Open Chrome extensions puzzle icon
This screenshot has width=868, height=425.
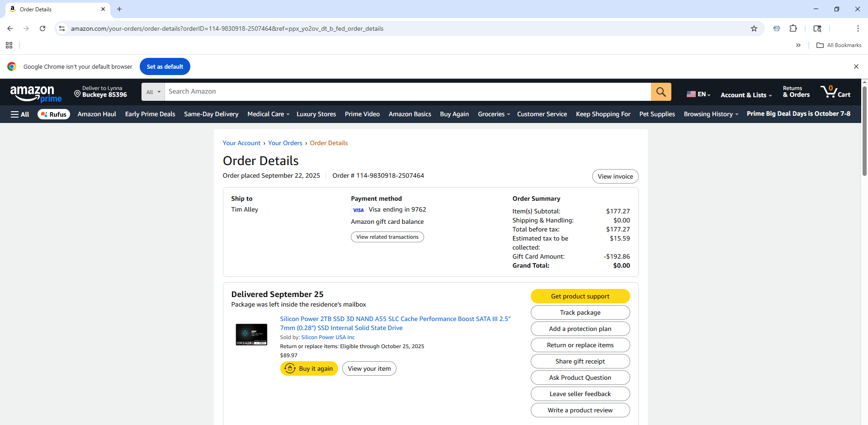[793, 28]
